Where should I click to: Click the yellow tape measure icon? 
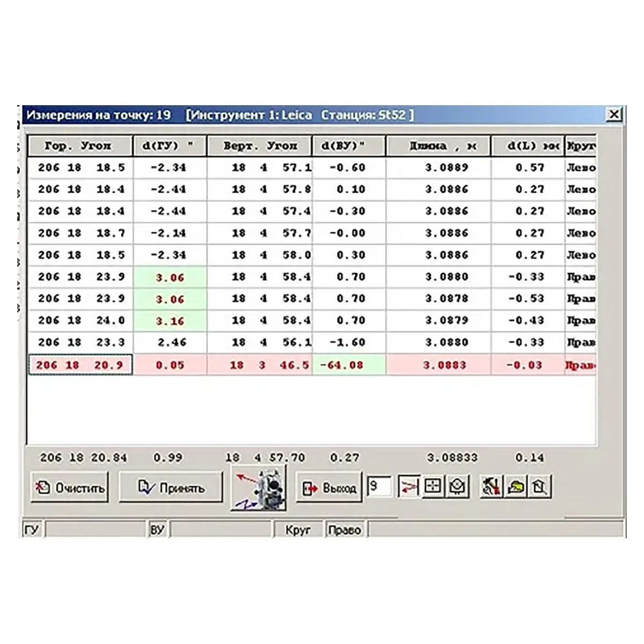click(x=516, y=487)
